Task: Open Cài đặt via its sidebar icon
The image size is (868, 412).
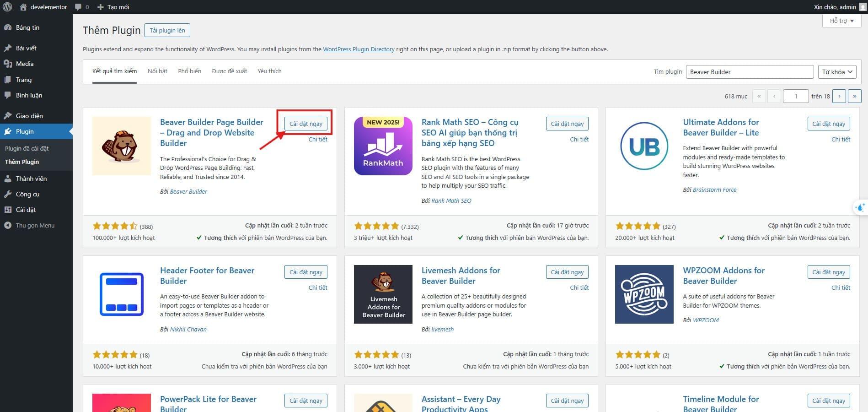Action: tap(8, 209)
